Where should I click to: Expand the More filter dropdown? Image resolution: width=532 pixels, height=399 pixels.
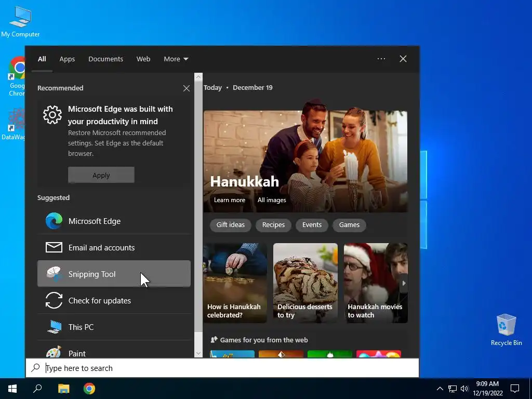[x=176, y=59]
